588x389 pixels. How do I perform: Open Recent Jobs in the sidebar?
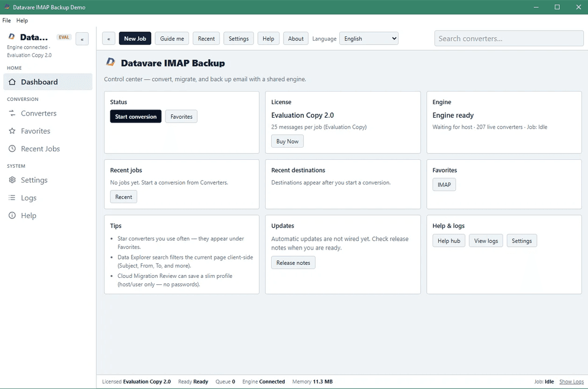coord(47,149)
